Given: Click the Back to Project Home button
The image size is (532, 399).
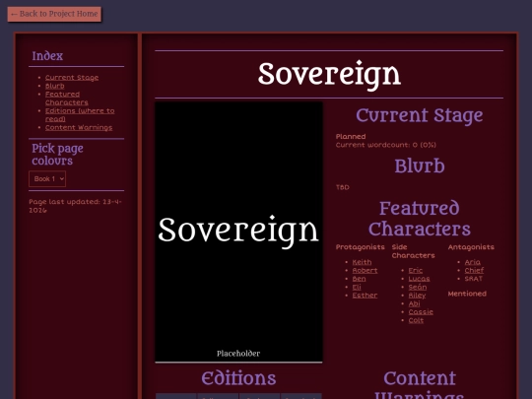Looking at the screenshot, I should click(54, 14).
